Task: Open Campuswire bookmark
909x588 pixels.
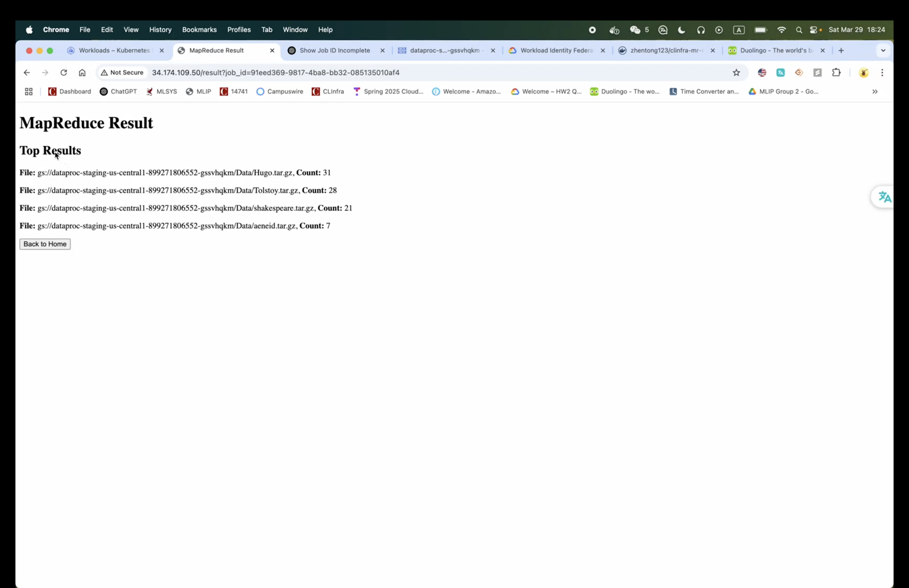Action: 280,92
